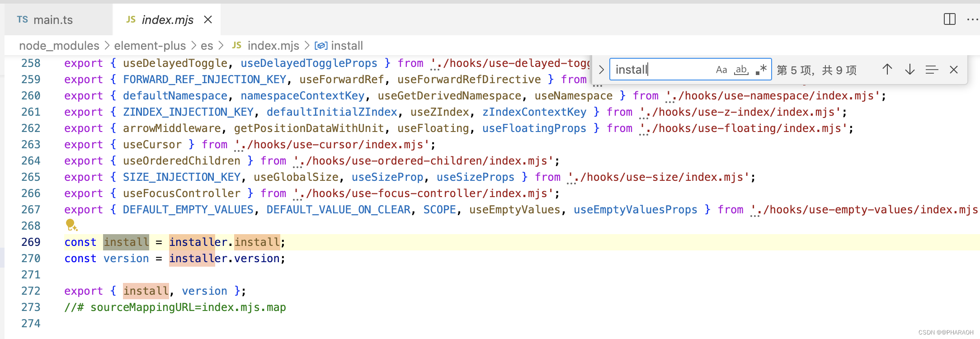Click SIZE_INJECTION_KEY on line 265
980x339 pixels.
(x=182, y=177)
